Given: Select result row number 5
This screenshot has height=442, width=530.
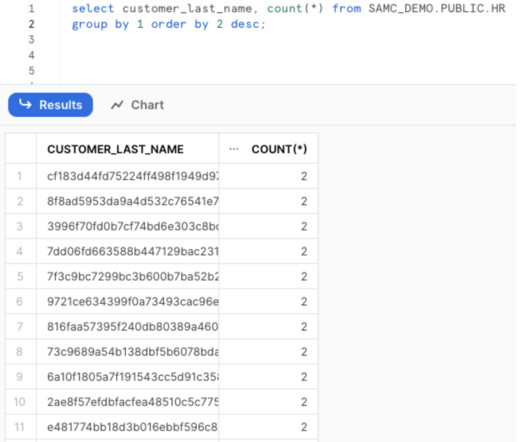Looking at the screenshot, I should coord(20,276).
